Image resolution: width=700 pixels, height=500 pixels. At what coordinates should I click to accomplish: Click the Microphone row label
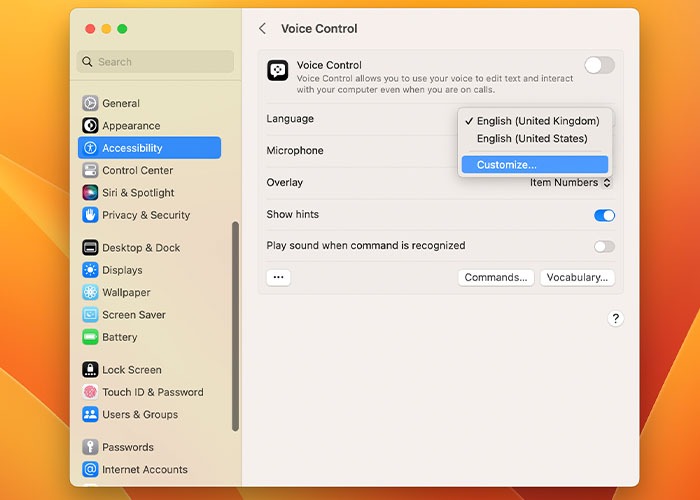tap(295, 150)
